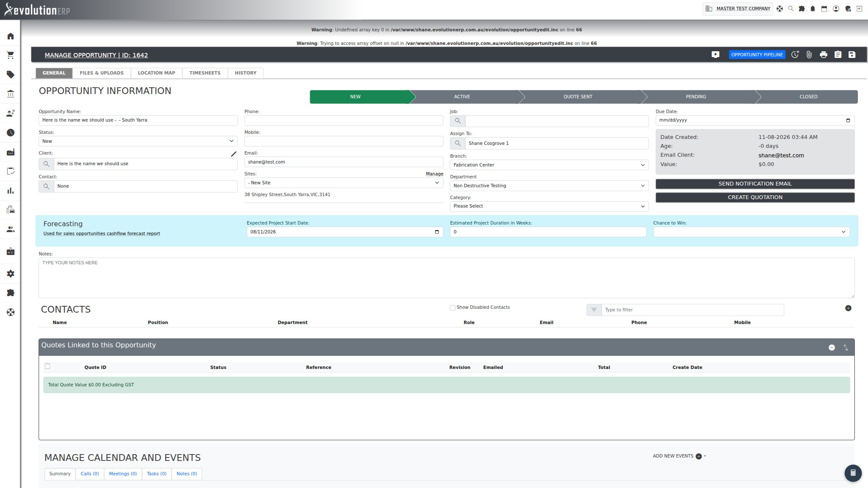Open the Category Please Select dropdown
Viewport: 868px width, 488px height.
(x=549, y=206)
